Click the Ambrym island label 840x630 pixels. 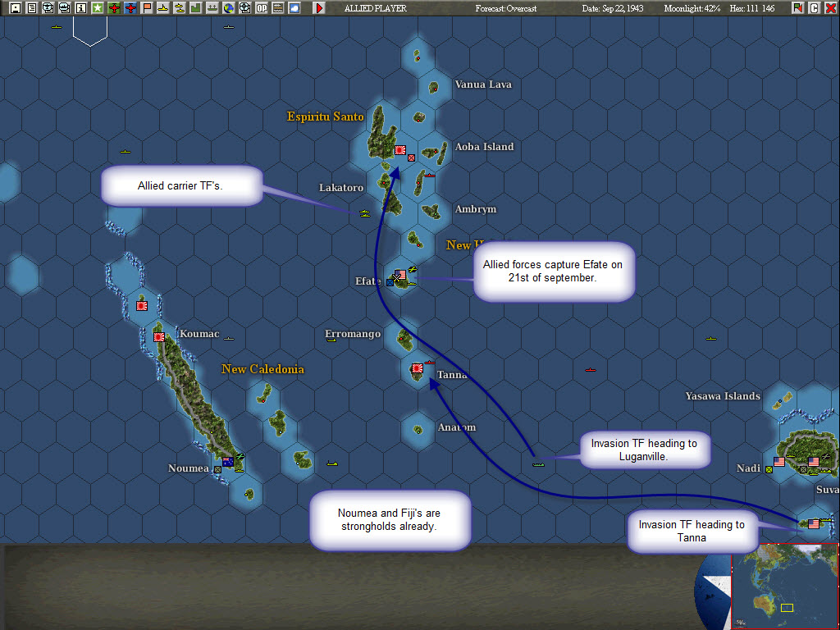pos(476,209)
